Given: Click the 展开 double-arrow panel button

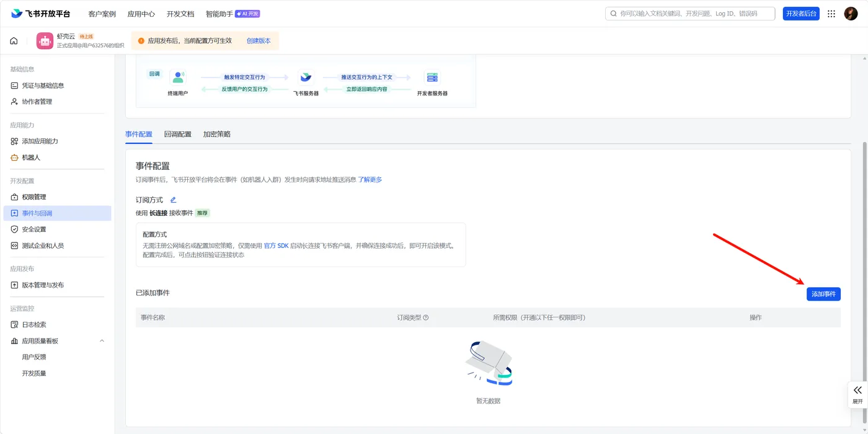Looking at the screenshot, I should point(857,394).
